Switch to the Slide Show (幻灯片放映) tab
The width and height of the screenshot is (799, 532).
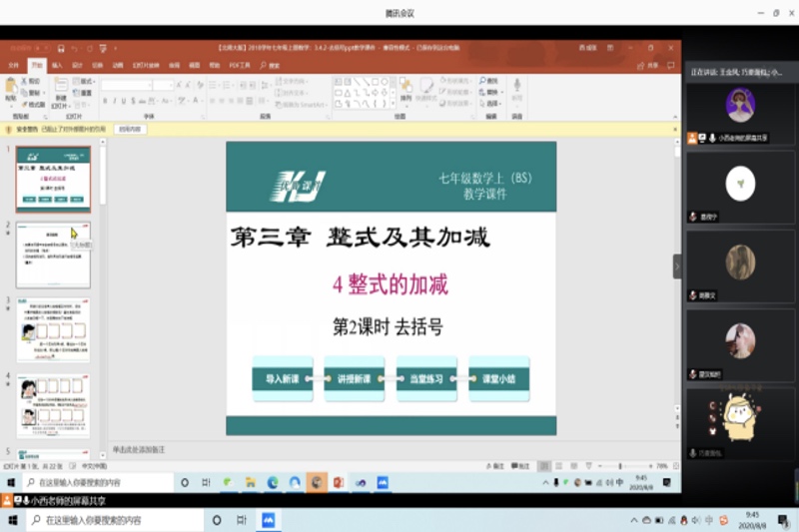point(146,65)
